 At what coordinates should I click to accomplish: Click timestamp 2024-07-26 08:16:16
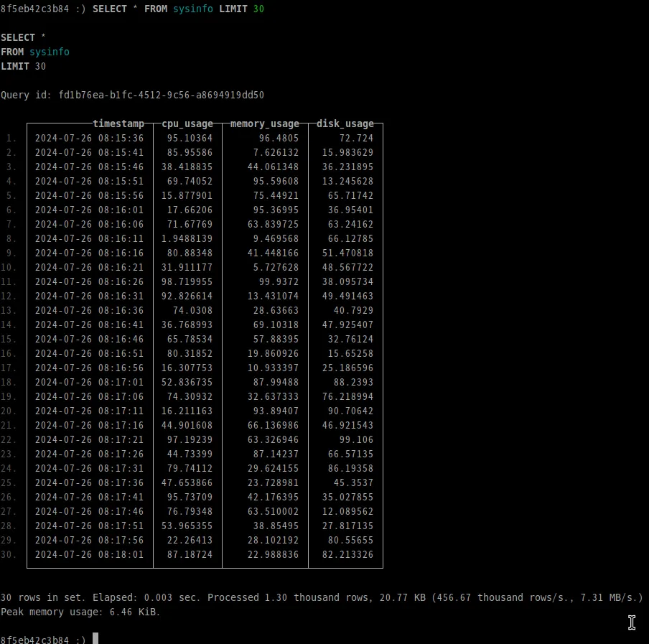pyautogui.click(x=89, y=253)
